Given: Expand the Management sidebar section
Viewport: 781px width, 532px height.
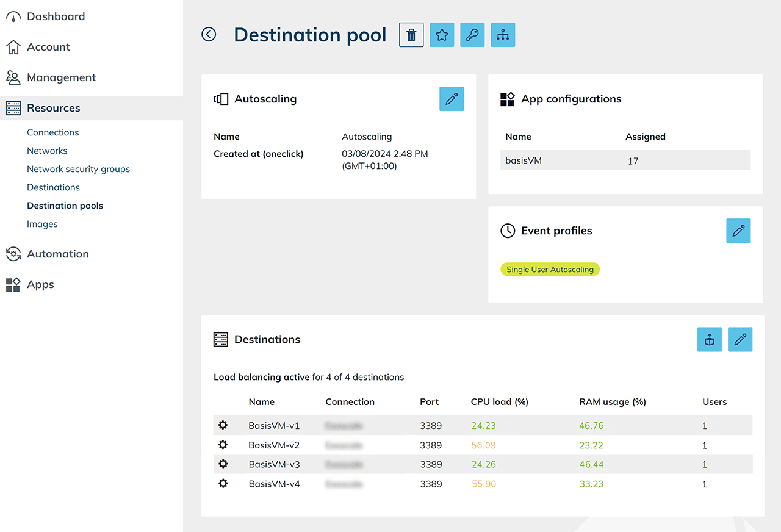Looking at the screenshot, I should [x=61, y=77].
